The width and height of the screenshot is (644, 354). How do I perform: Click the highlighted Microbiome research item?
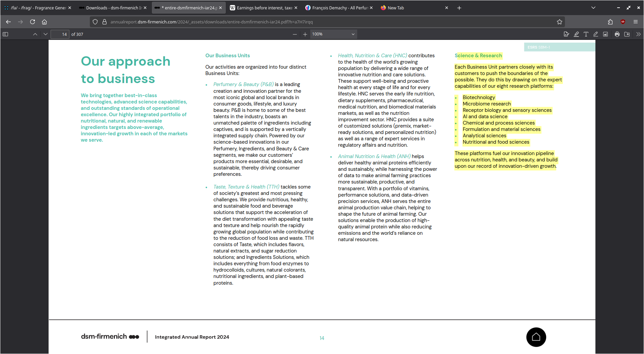click(x=487, y=104)
